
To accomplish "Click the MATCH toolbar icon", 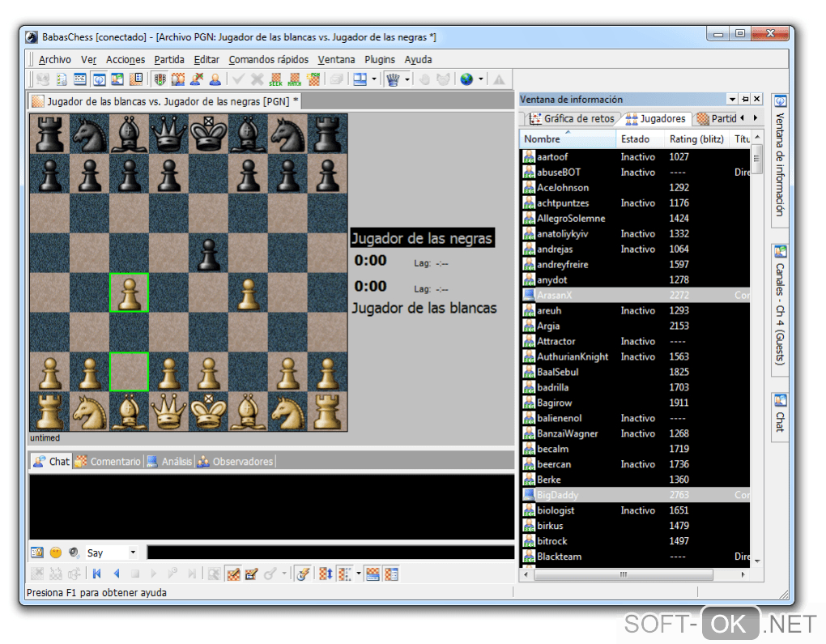I will coord(295,79).
